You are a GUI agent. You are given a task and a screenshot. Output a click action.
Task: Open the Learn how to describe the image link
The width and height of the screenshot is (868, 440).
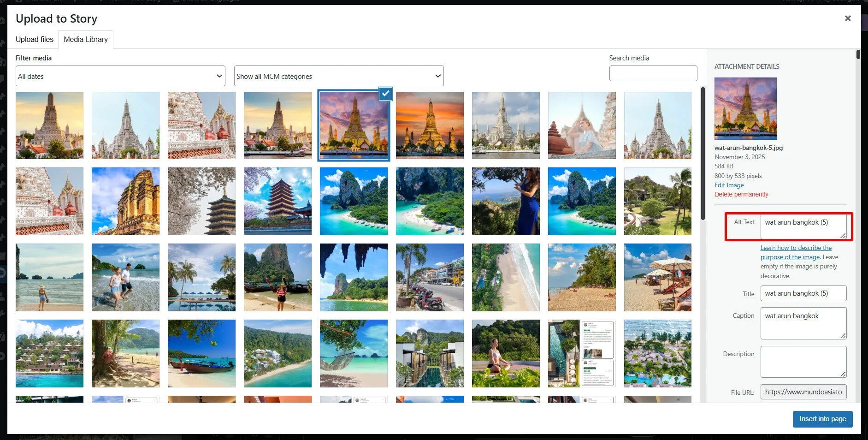796,248
